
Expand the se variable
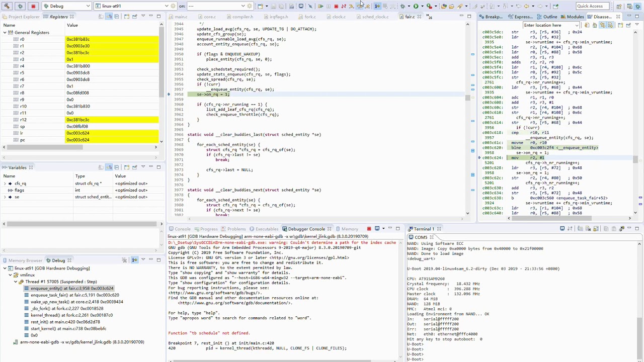click(5, 197)
